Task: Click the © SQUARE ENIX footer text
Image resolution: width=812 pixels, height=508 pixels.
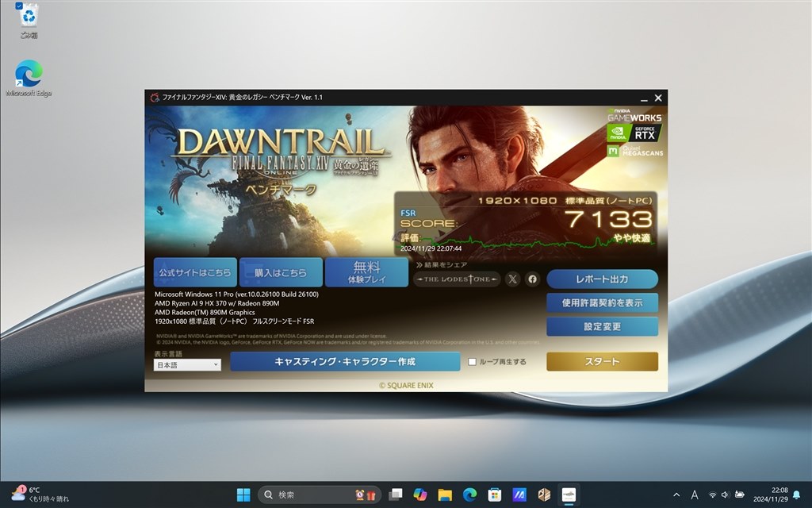Action: click(406, 386)
